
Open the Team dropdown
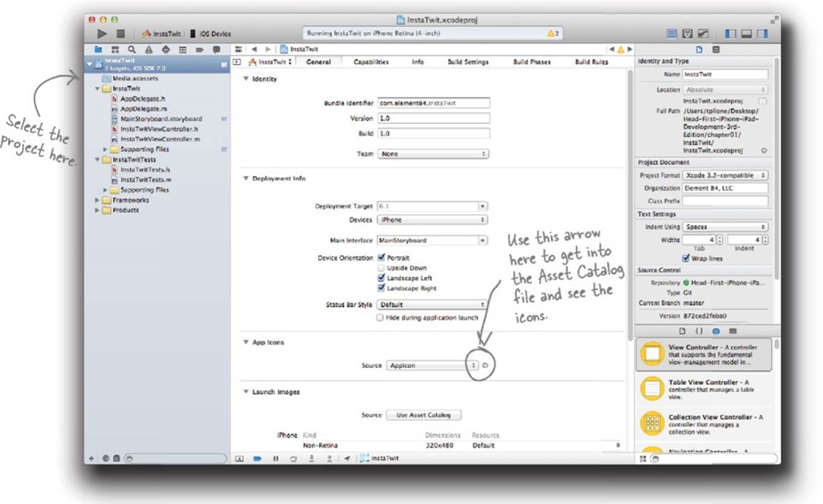click(433, 154)
